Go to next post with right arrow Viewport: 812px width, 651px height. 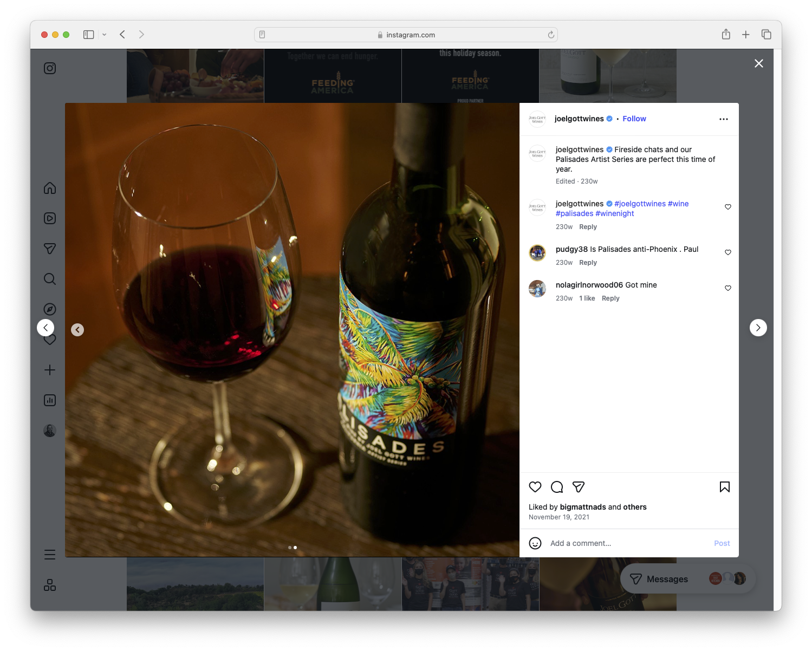758,328
